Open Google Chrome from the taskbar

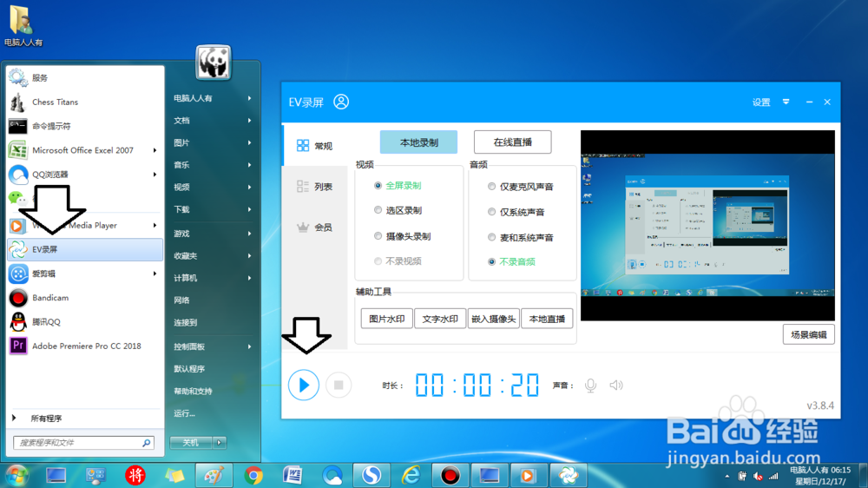pyautogui.click(x=253, y=476)
